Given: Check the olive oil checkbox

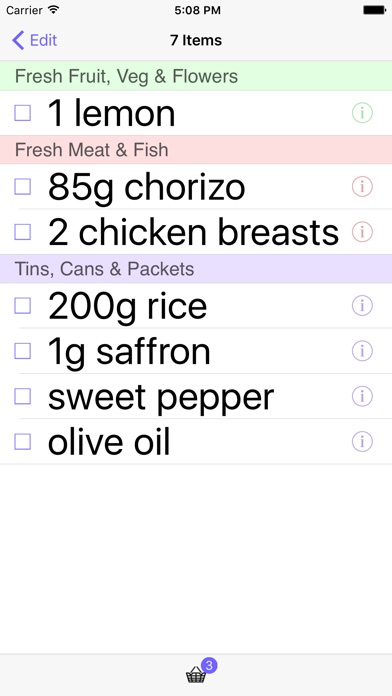Looking at the screenshot, I should click(23, 442).
